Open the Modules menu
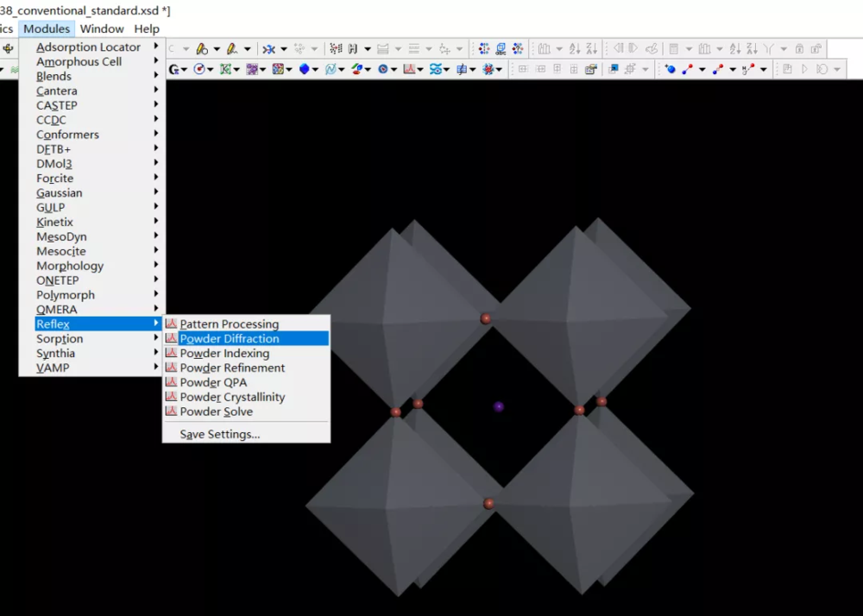 point(47,28)
